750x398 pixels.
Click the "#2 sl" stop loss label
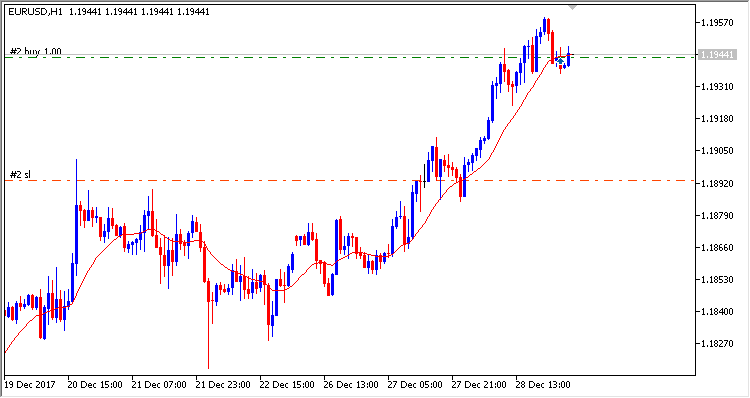tap(20, 175)
